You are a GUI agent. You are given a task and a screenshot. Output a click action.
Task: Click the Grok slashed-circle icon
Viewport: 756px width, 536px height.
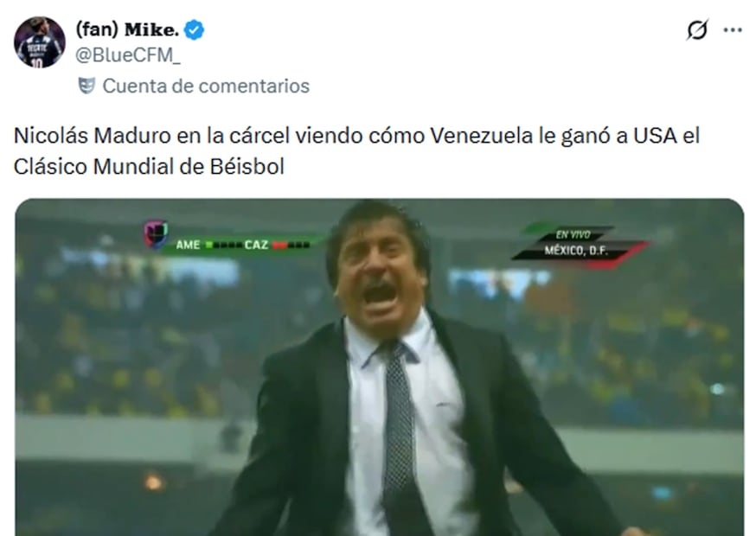pyautogui.click(x=697, y=30)
